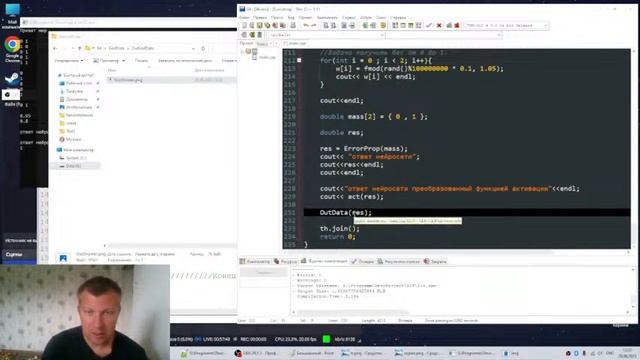Viewport: 640px width, 360px height.
Task: Open the Ресурсы bottom tab
Action: point(285,261)
